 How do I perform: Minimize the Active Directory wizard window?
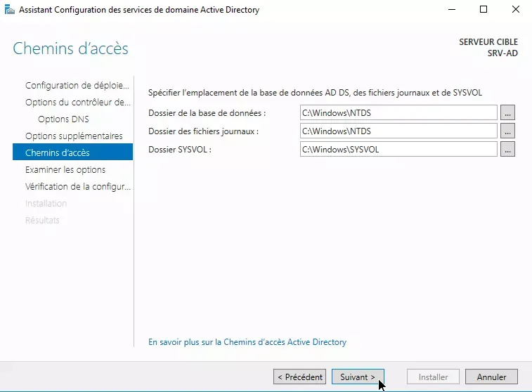[451, 10]
